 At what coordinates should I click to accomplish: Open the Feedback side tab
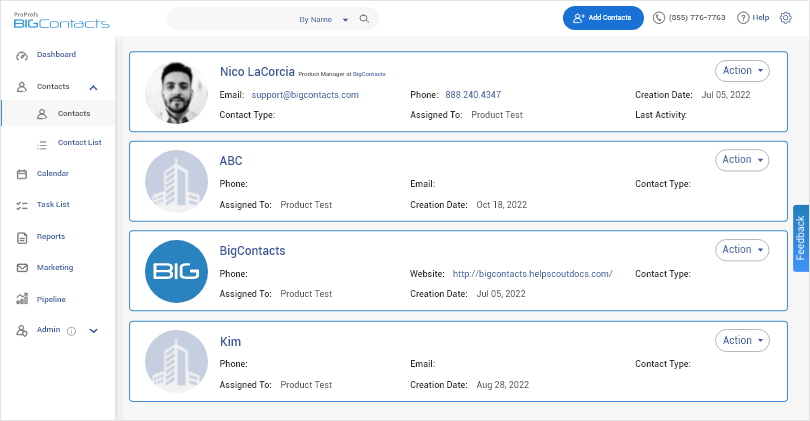click(801, 238)
